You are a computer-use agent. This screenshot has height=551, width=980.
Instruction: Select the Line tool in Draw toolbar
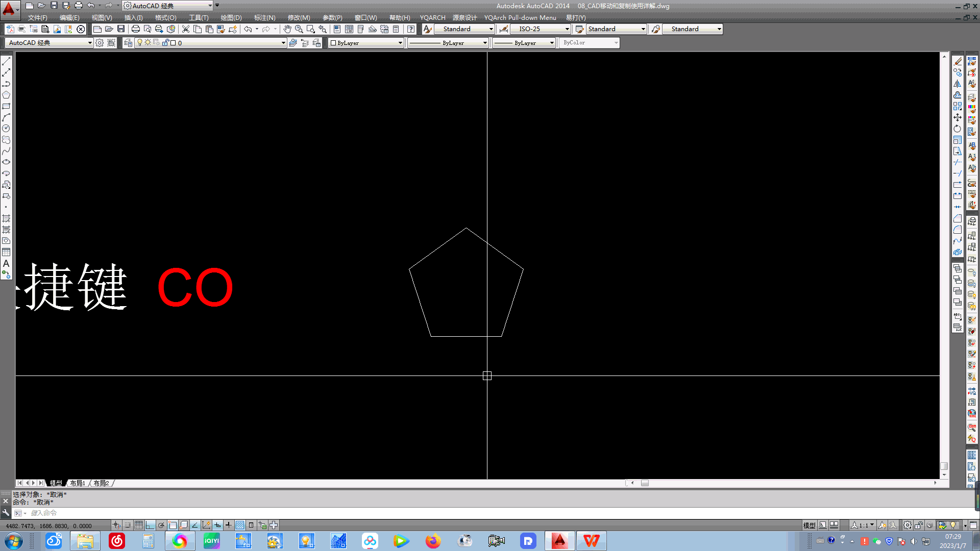click(x=6, y=61)
